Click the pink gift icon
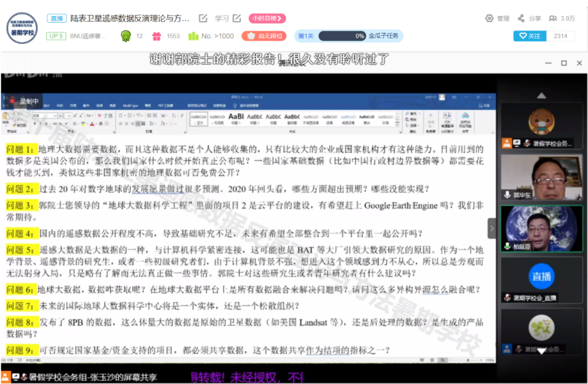 [x=156, y=36]
